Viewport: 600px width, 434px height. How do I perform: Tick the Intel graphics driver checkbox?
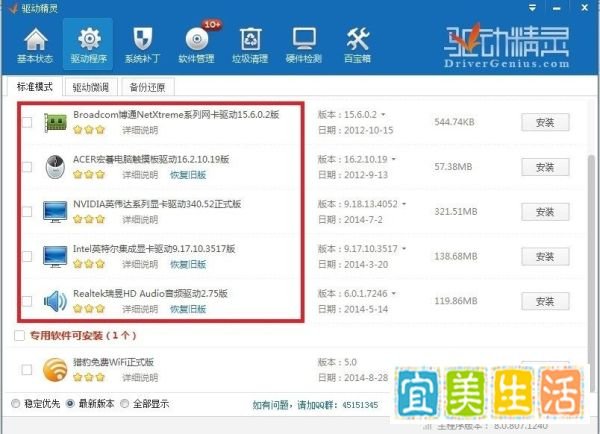click(27, 256)
